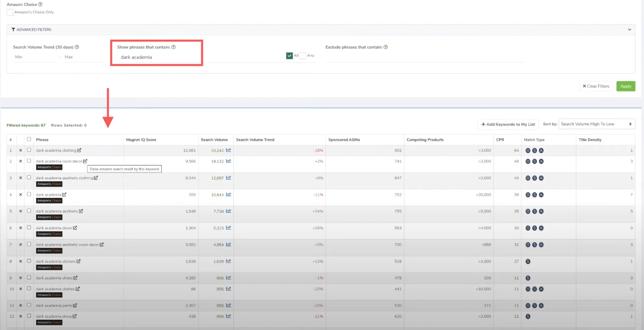
Task: Open Amazon results for dark academia pants
Action: click(x=75, y=306)
